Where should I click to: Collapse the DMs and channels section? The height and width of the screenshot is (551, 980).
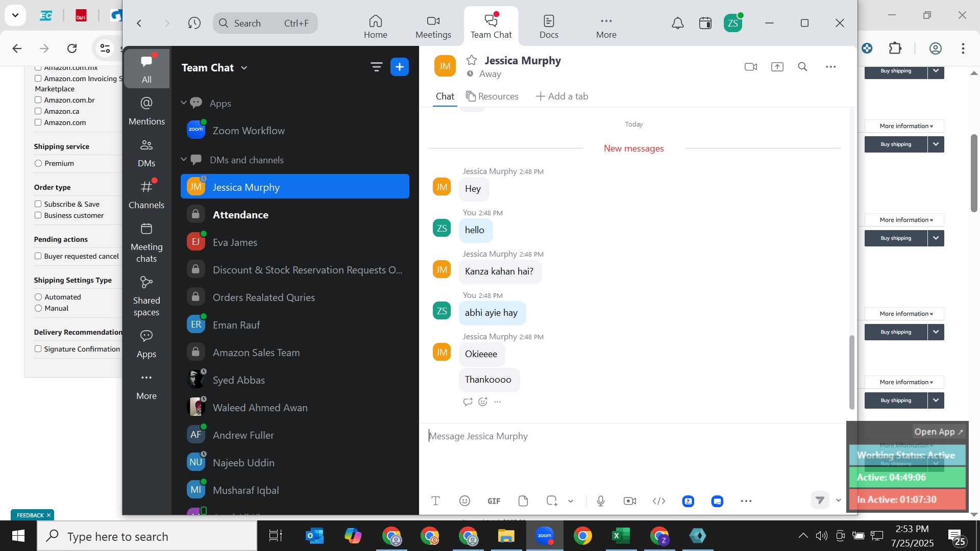point(184,160)
